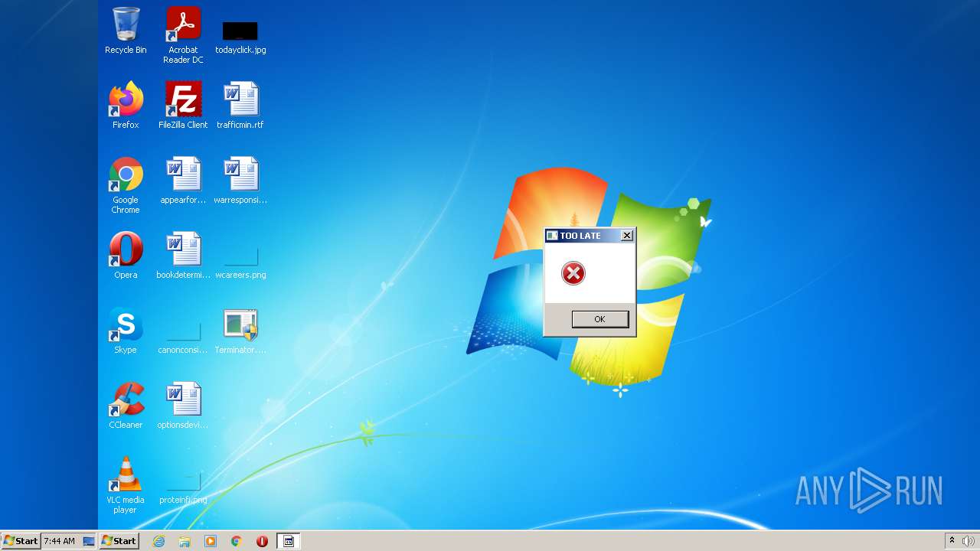Switch to the running app taskbar button
This screenshot has width=980, height=551.
tap(289, 541)
